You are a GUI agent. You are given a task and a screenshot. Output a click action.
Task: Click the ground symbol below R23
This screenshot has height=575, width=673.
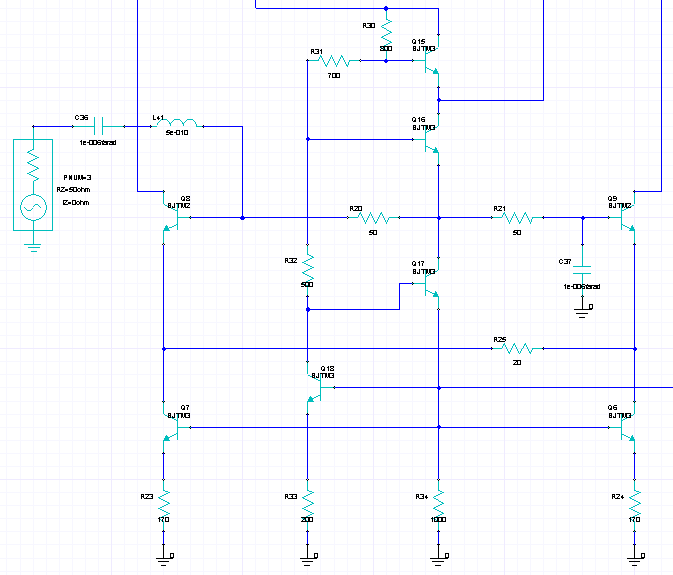(163, 555)
